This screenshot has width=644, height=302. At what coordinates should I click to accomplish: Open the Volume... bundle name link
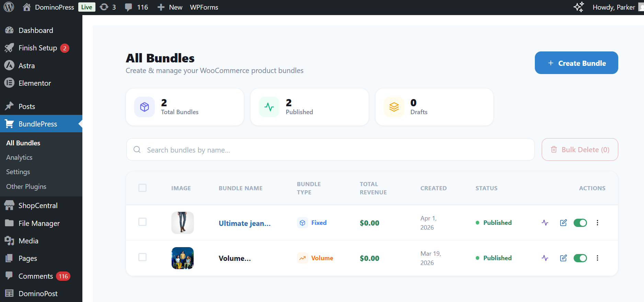pos(235,258)
